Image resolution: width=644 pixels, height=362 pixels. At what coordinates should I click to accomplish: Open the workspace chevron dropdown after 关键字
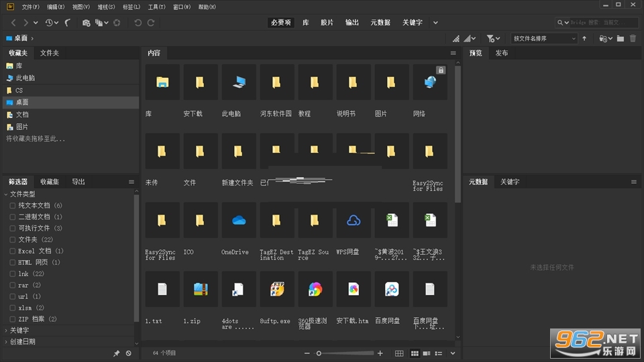pyautogui.click(x=436, y=23)
